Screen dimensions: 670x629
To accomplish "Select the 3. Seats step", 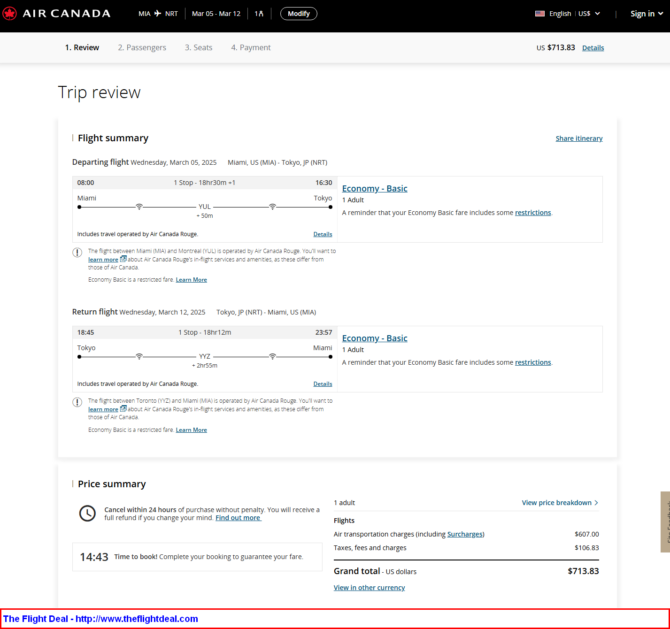I will tap(198, 47).
